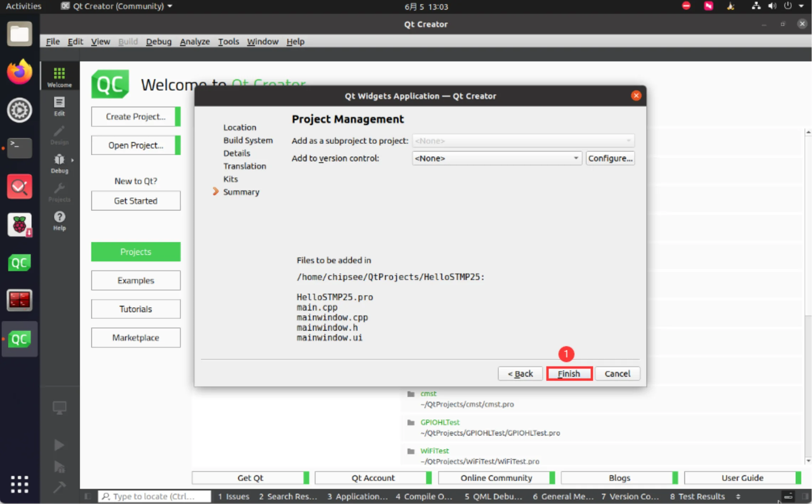Click the Start Debugging run icon
The width and height of the screenshot is (812, 504).
point(59,467)
